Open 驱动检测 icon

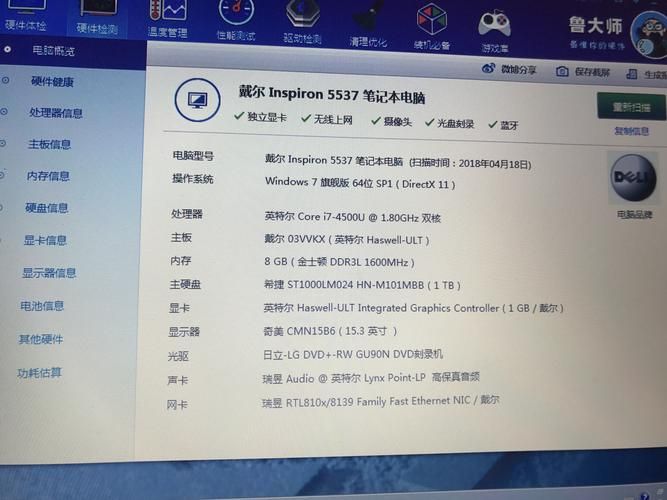coord(302,22)
